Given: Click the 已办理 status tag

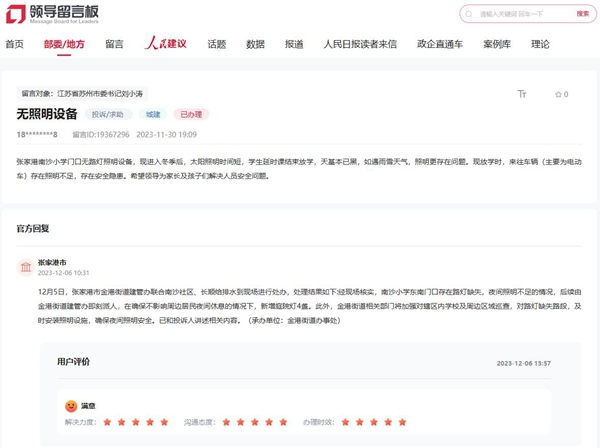Looking at the screenshot, I should click(191, 114).
